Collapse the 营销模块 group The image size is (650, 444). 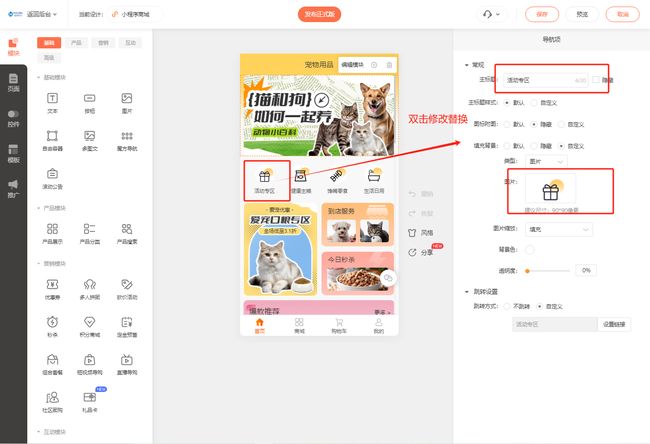[x=39, y=264]
